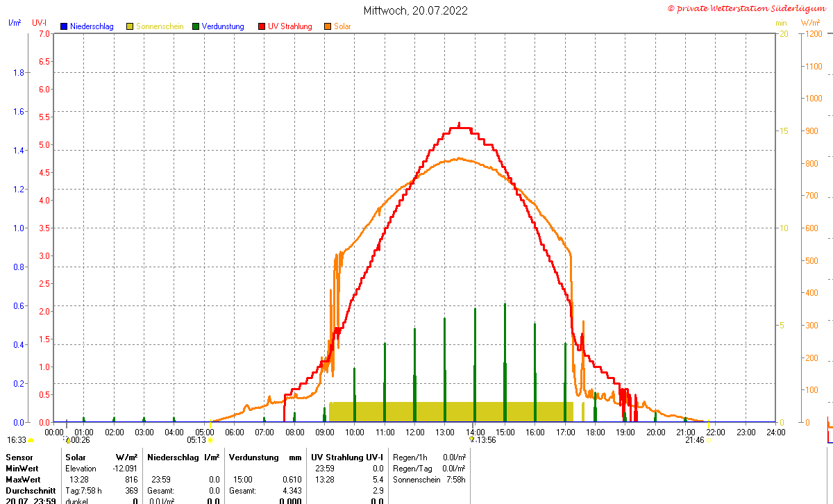The width and height of the screenshot is (833, 504).
Task: Click the 12:00 time axis label
Action: pyautogui.click(x=414, y=432)
